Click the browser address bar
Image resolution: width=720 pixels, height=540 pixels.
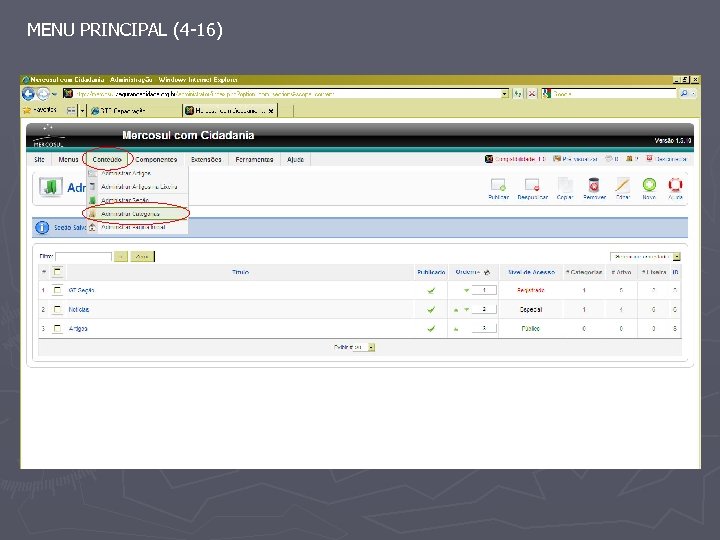point(287,94)
